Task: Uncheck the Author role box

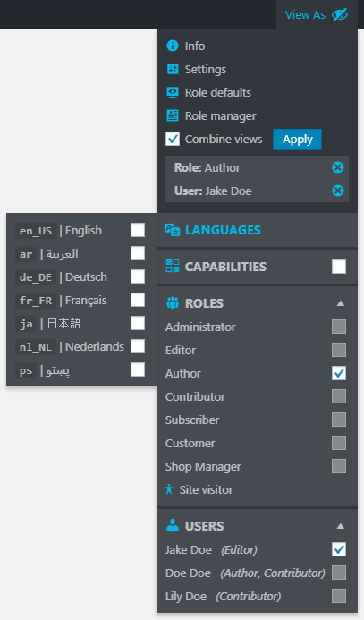Action: (x=339, y=373)
